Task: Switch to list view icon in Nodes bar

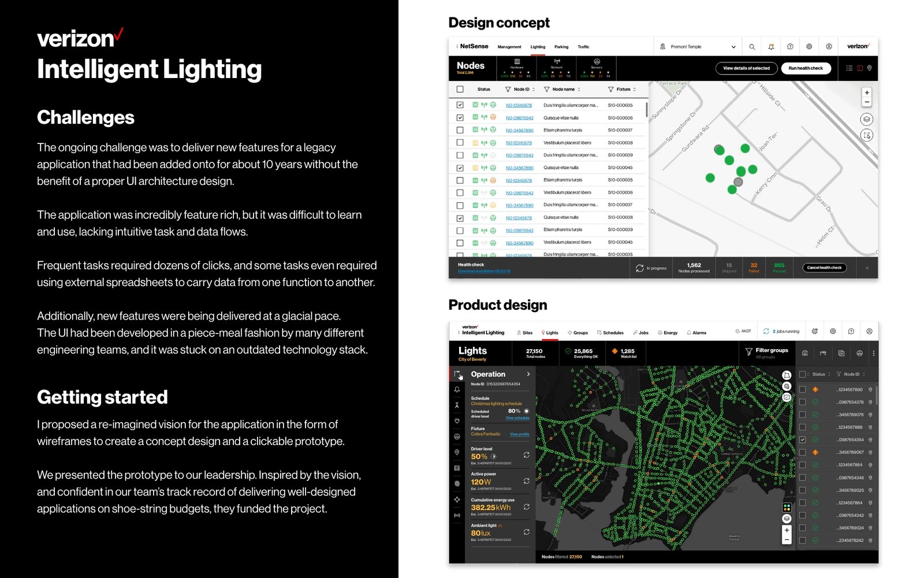Action: (x=850, y=68)
